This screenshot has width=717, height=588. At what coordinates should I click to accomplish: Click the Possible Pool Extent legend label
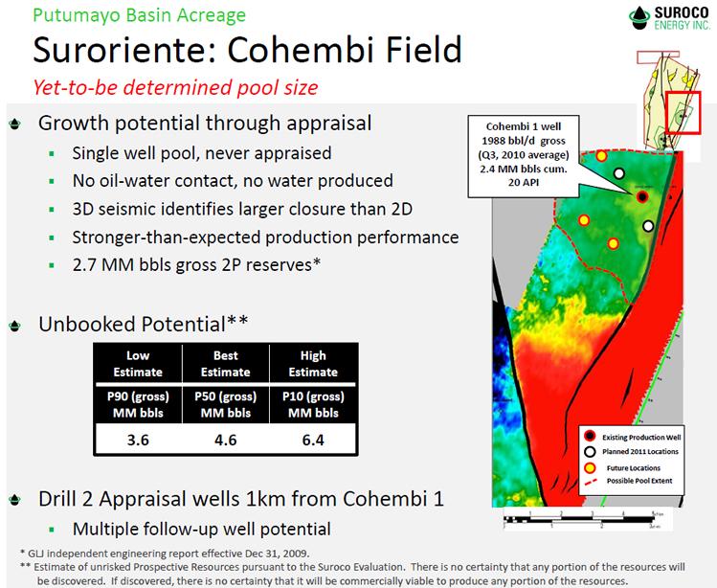pyautogui.click(x=639, y=481)
